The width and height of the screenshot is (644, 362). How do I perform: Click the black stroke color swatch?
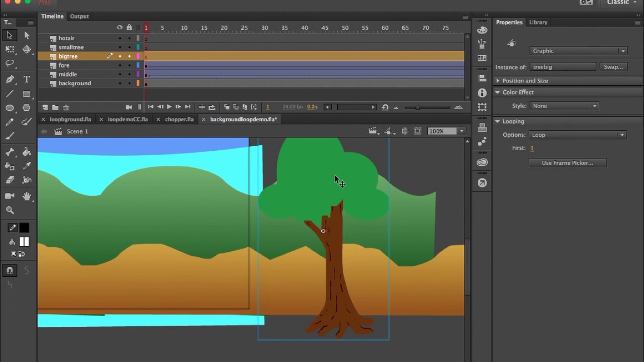(24, 228)
